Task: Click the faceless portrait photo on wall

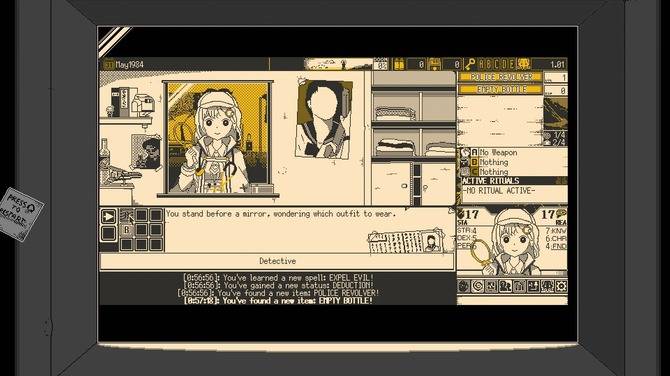Action: pyautogui.click(x=324, y=119)
